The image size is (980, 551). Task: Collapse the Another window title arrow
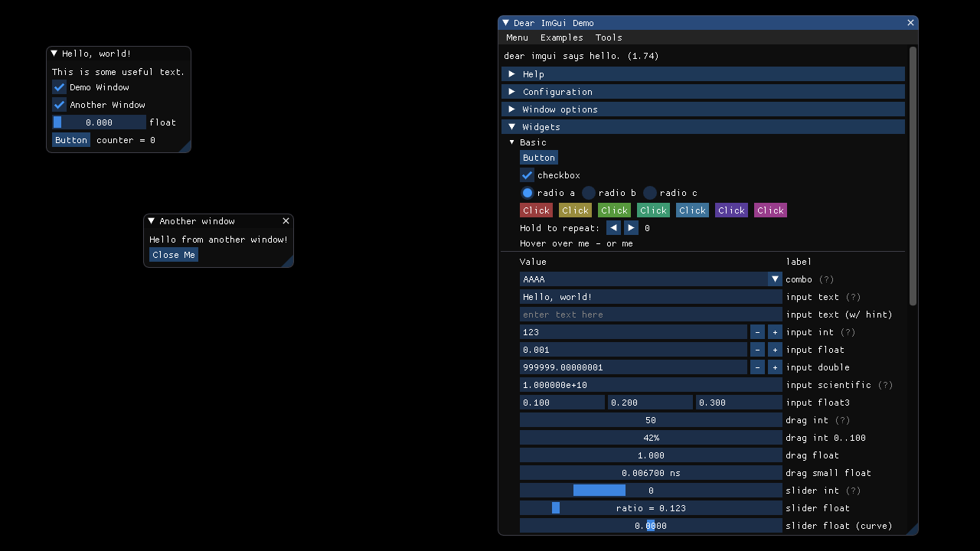pyautogui.click(x=152, y=221)
